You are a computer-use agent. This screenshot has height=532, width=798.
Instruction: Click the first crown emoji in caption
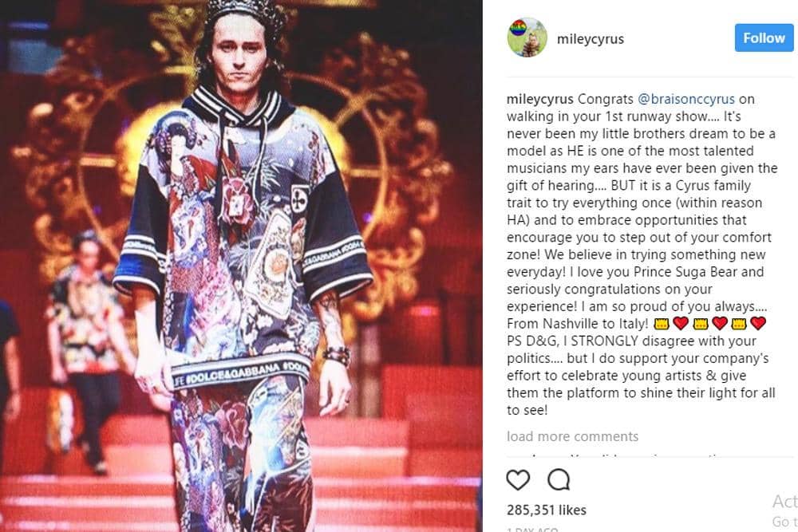pos(661,323)
